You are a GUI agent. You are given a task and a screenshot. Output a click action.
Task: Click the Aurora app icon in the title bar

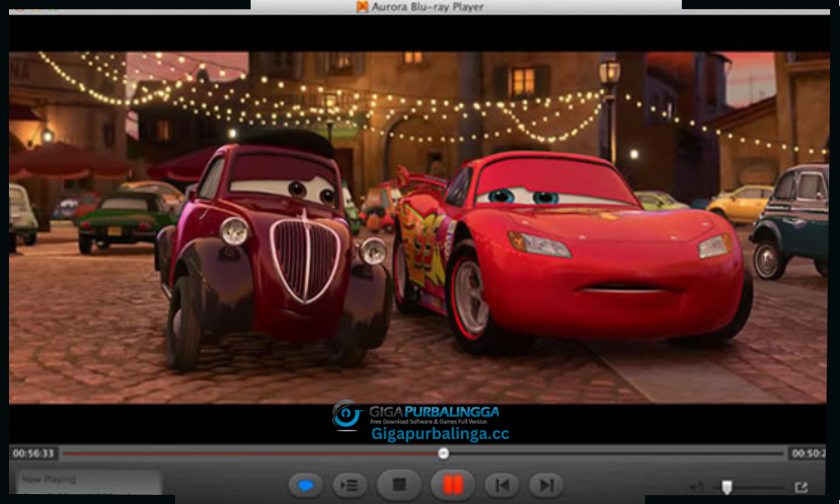pos(362,7)
